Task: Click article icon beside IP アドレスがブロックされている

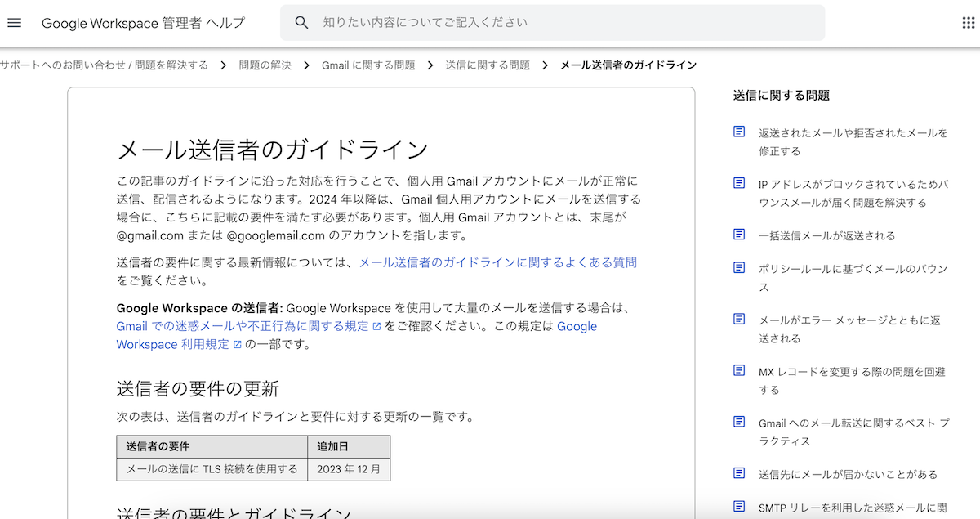Action: [739, 183]
